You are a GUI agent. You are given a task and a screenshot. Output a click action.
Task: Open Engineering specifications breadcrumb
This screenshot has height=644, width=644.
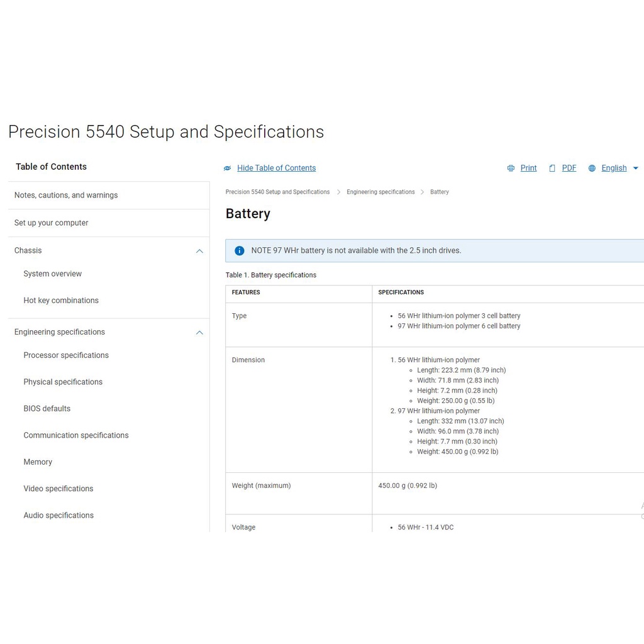[x=380, y=192]
